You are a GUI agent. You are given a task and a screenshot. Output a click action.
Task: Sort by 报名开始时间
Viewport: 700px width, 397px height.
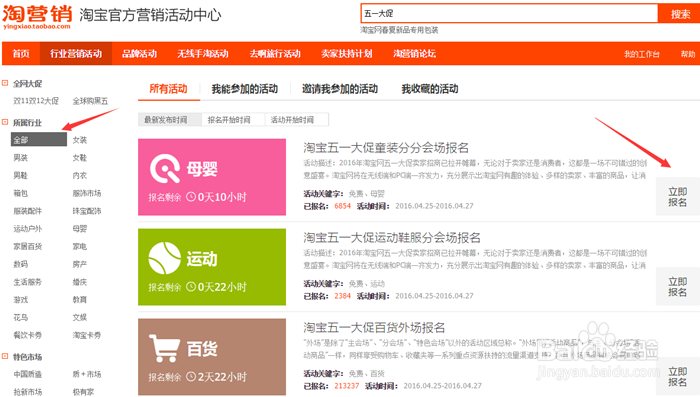(233, 119)
